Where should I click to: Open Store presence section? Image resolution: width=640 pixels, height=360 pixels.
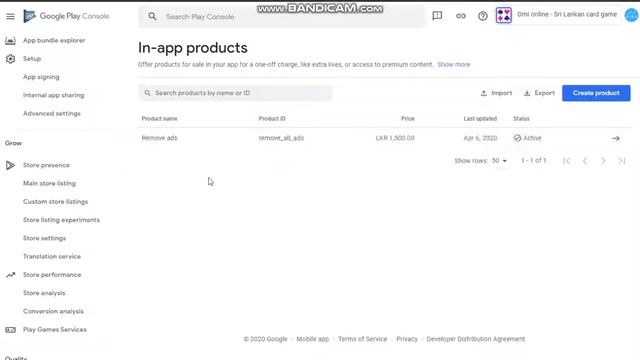click(x=46, y=165)
